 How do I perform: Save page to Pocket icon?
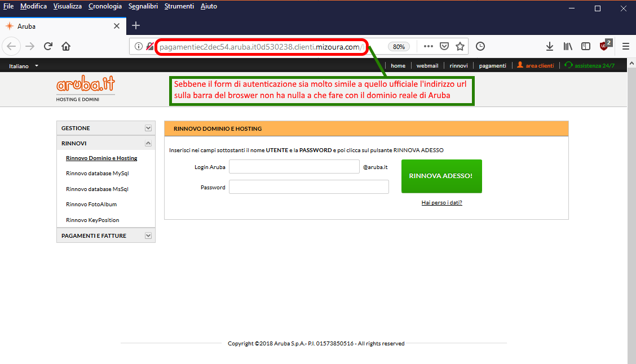point(444,46)
